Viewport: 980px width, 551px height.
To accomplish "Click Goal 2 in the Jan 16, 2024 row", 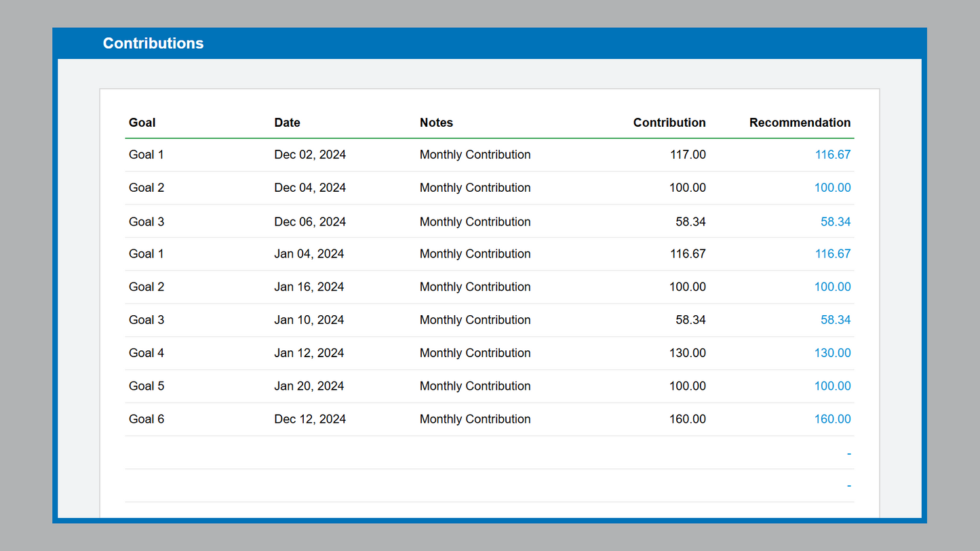I will tap(146, 287).
